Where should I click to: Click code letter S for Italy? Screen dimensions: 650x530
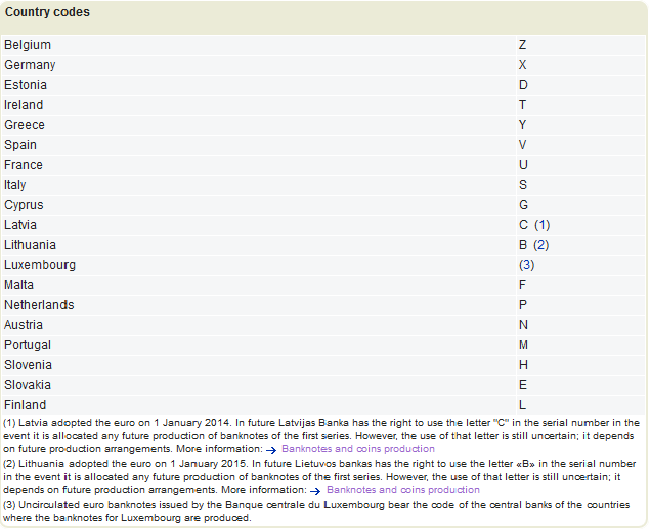pos(523,185)
